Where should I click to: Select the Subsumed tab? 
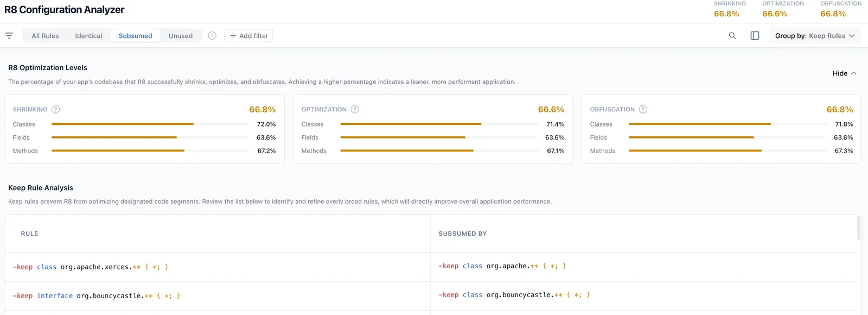click(135, 36)
